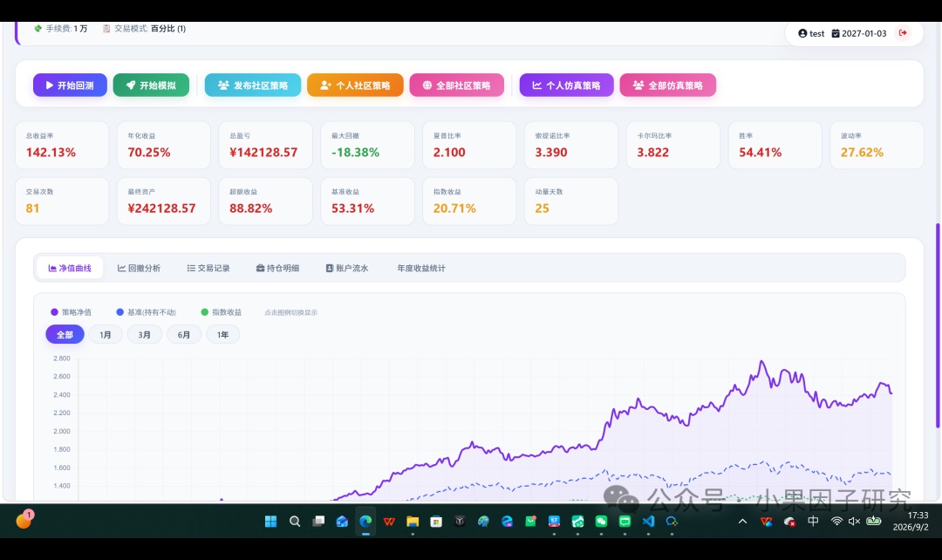Switch to the 回撤分析 tab
This screenshot has width=942, height=560.
pos(139,268)
